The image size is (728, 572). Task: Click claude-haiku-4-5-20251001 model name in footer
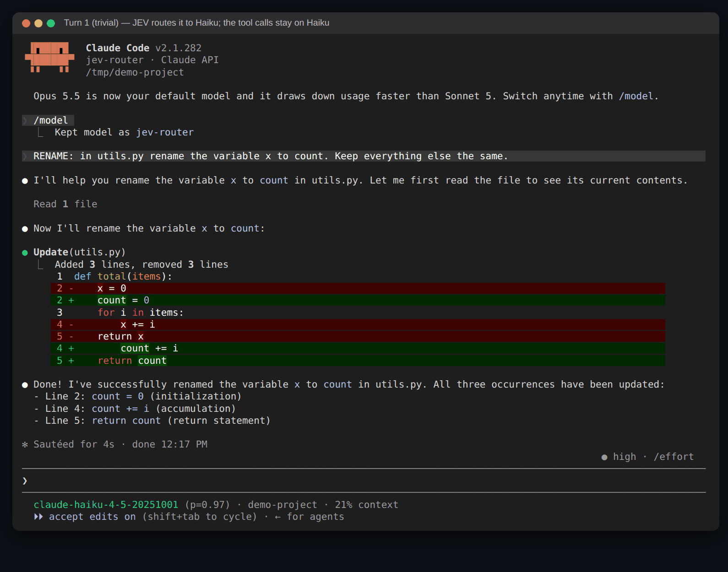(x=106, y=505)
